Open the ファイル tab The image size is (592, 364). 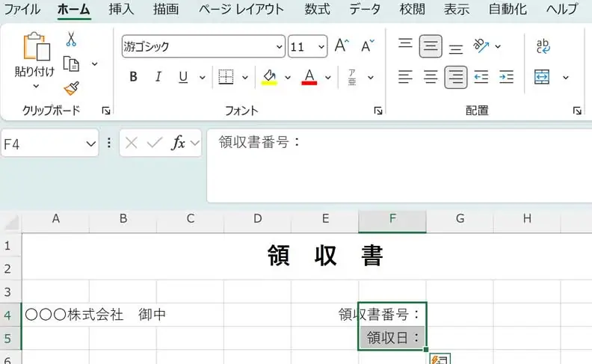22,9
